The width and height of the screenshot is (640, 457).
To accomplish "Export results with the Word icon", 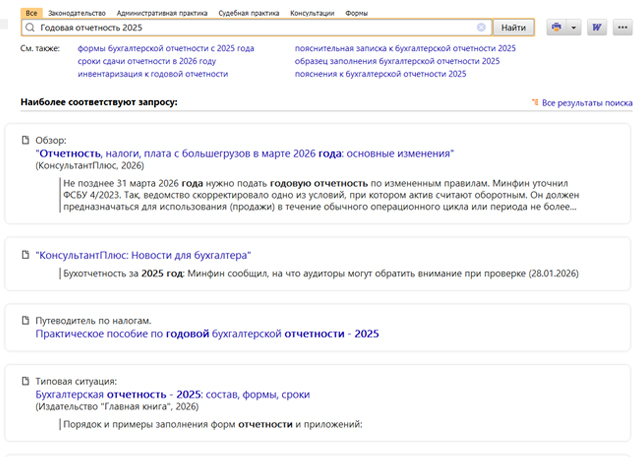I will (598, 28).
